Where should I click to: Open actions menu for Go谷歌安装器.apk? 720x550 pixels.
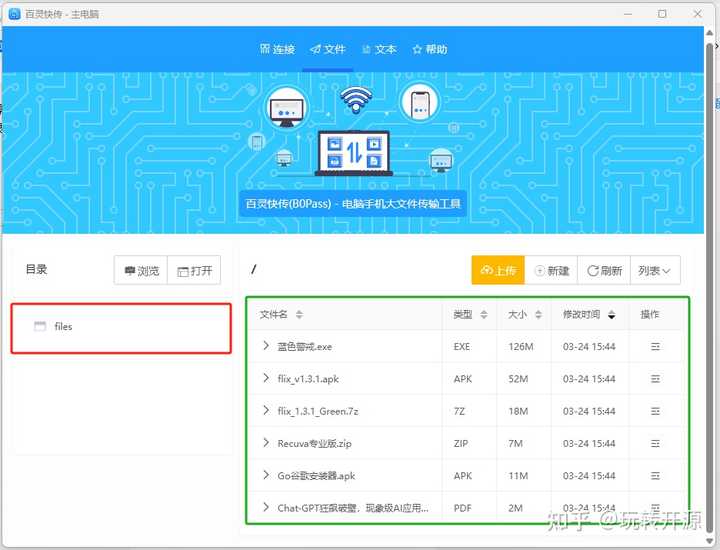coord(655,476)
